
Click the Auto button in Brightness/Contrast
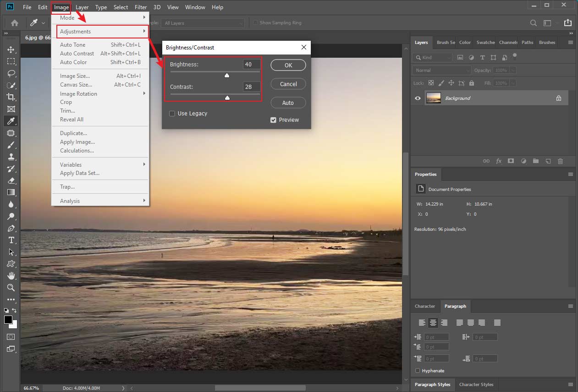click(x=288, y=103)
